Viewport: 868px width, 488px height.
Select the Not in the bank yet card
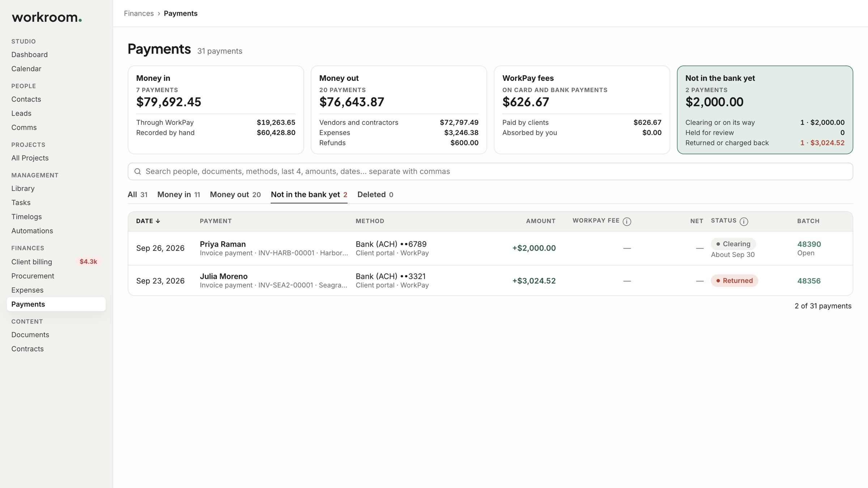click(x=765, y=110)
